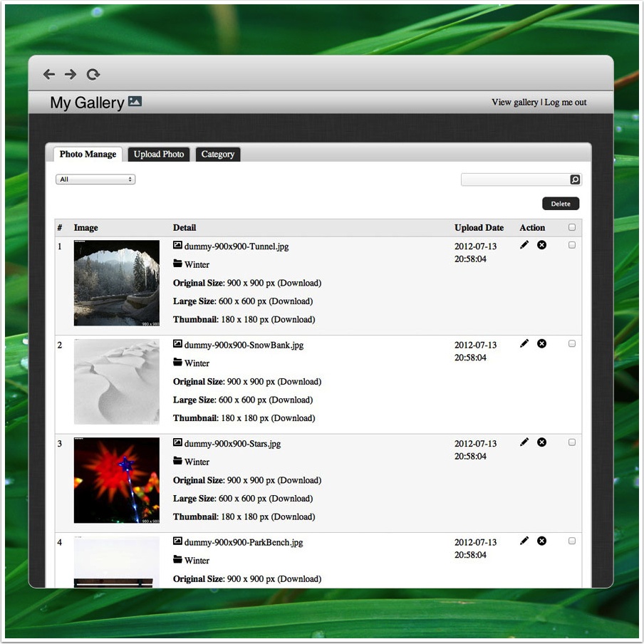The height and width of the screenshot is (644, 644).
Task: Click the My Gallery picture logo icon
Action: 135,101
